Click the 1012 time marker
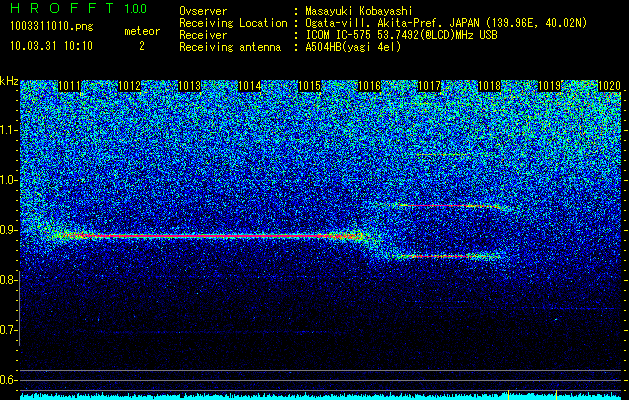The height and width of the screenshot is (400, 629). coord(130,86)
